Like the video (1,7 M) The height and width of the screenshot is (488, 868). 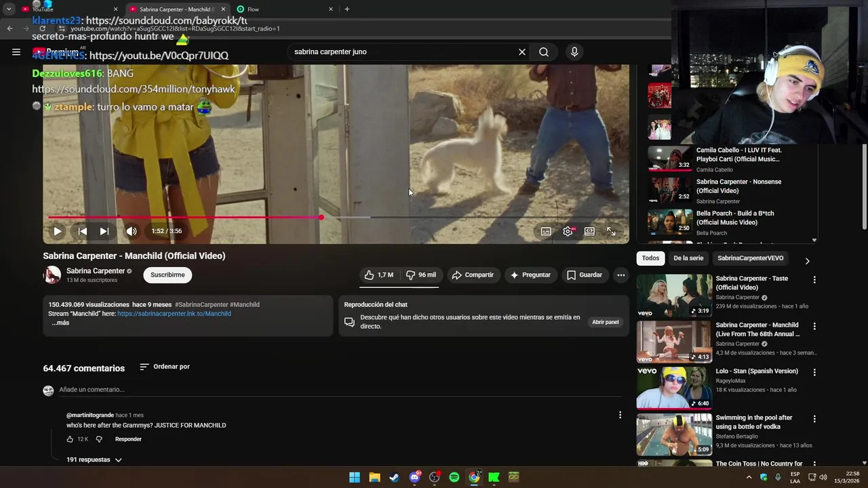click(x=379, y=274)
